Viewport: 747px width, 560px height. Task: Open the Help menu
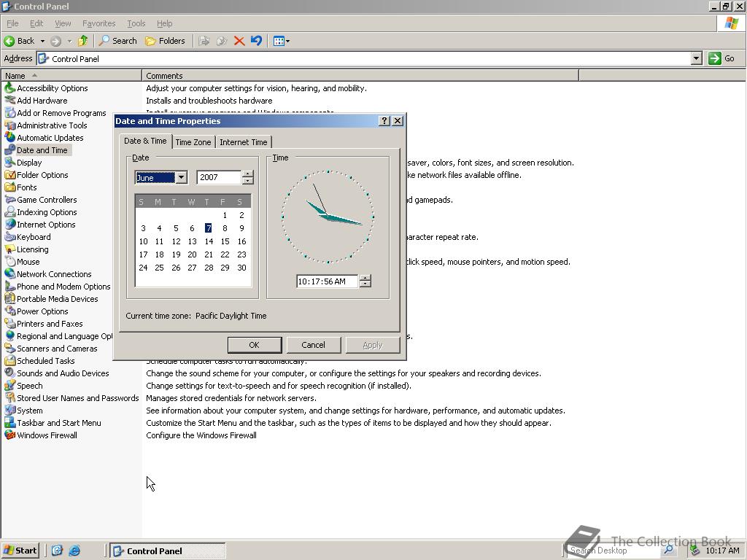coord(164,23)
